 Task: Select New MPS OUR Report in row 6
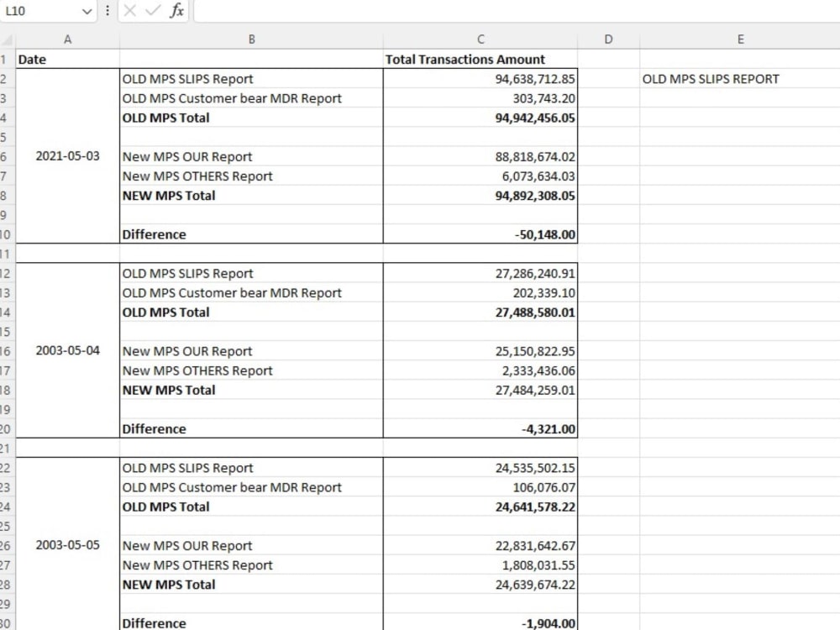(x=251, y=156)
